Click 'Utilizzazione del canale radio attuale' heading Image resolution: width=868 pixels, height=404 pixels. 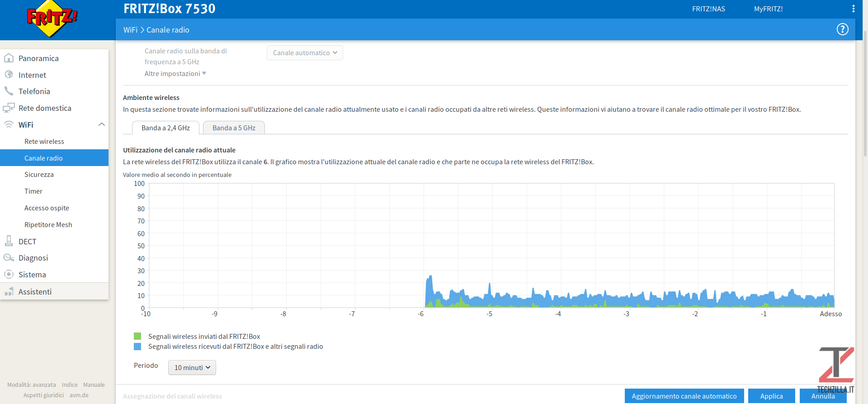[x=179, y=150]
